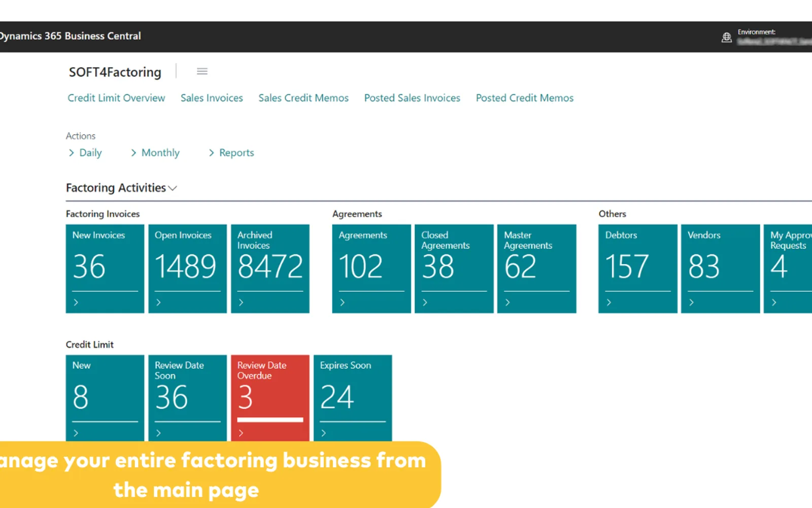Expand the Reports actions group

(x=231, y=153)
